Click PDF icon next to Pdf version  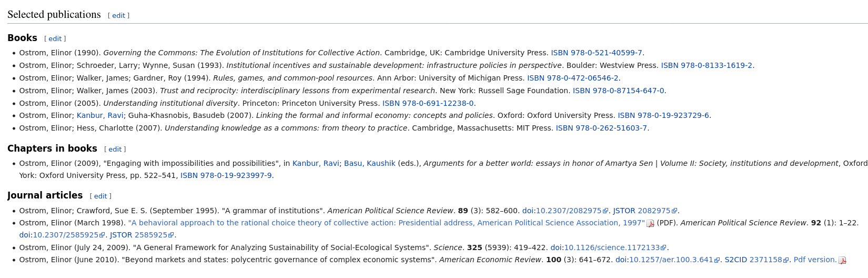click(842, 260)
